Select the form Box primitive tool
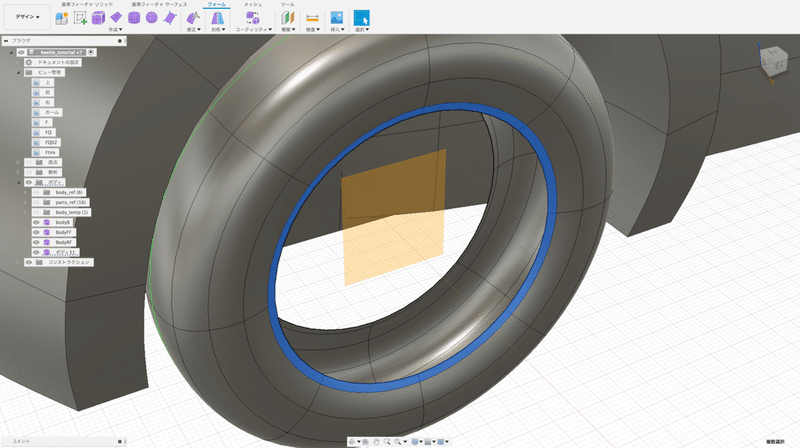Viewport: 800px width, 448px height. [x=98, y=18]
